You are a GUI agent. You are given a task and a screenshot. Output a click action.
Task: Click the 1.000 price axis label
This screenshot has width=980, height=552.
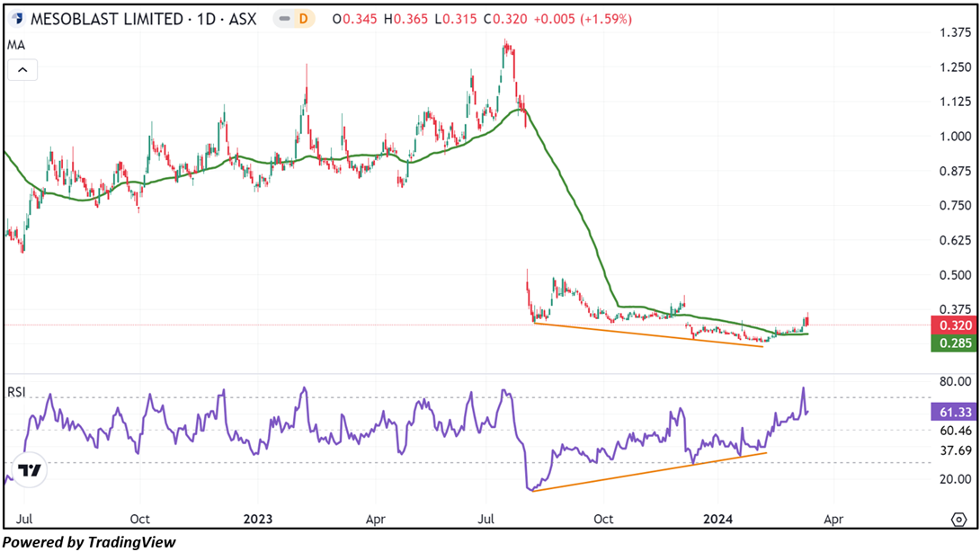click(x=956, y=137)
